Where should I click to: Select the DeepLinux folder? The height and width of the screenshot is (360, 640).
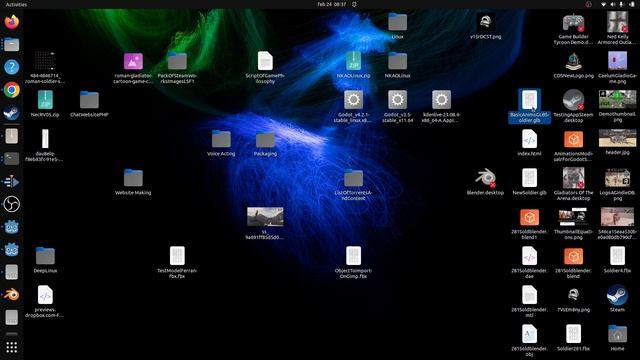[45, 260]
